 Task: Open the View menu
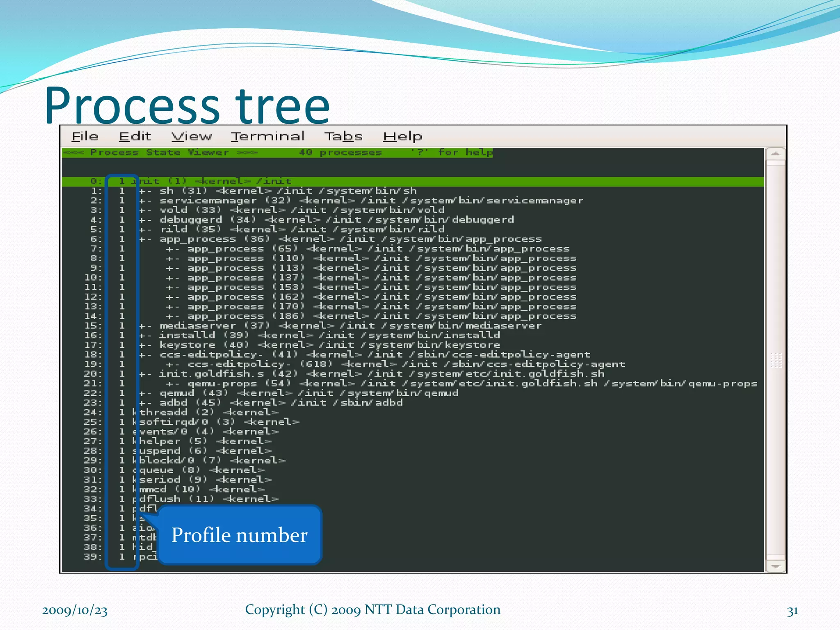[x=191, y=137]
